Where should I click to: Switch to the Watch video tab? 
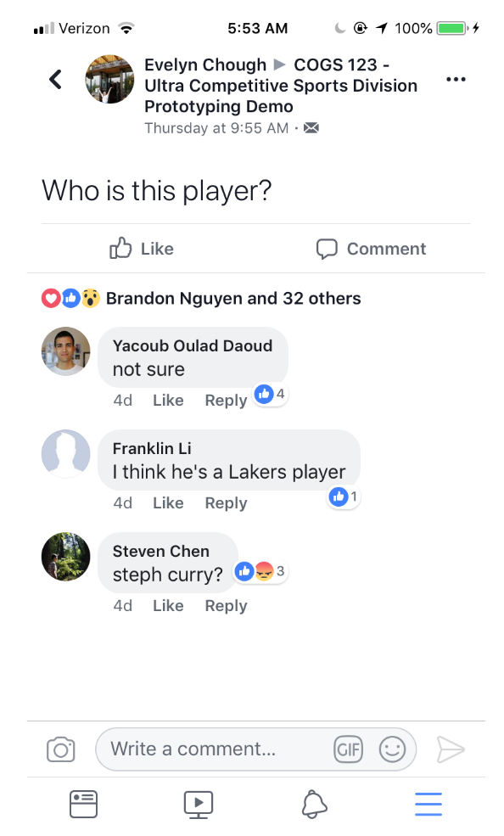199,805
